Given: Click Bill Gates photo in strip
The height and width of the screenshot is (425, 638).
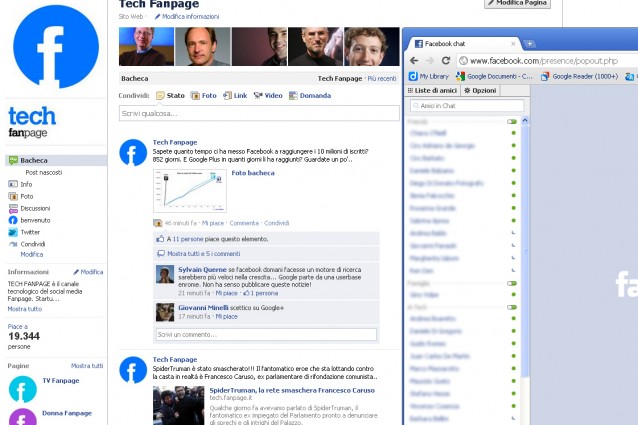Looking at the screenshot, I should [146, 46].
